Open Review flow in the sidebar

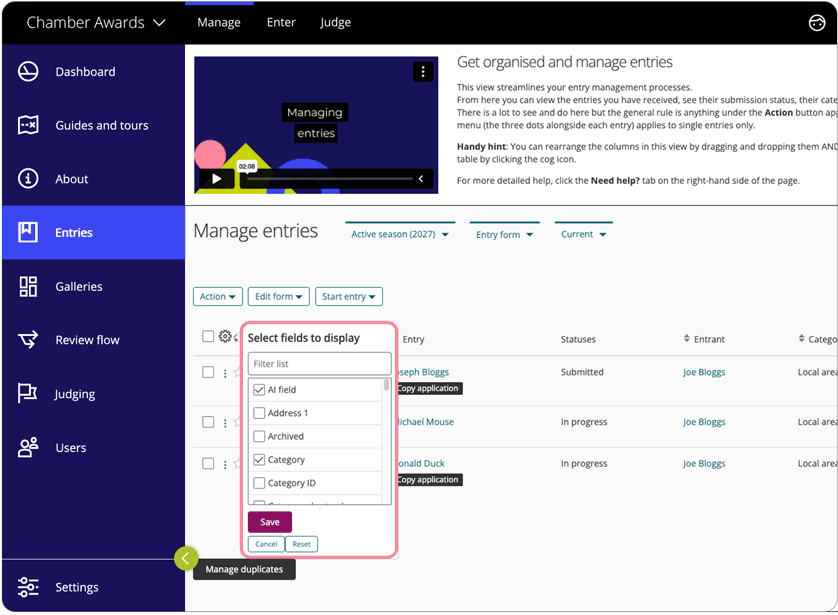pyautogui.click(x=94, y=340)
